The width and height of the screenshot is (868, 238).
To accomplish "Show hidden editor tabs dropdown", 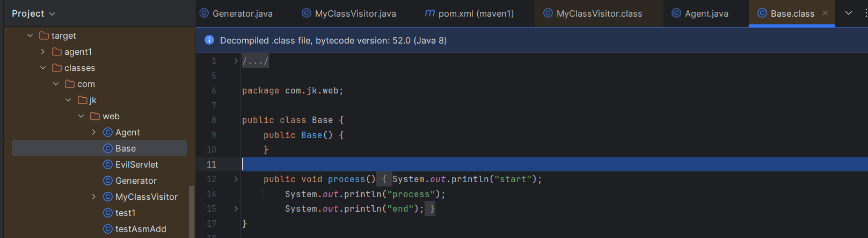I will coord(849,13).
